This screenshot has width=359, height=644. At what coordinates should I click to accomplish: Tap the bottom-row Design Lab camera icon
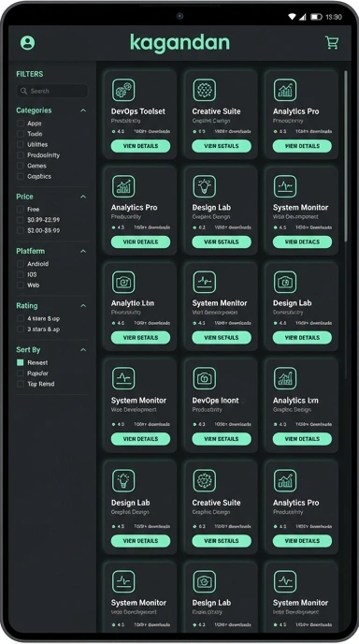(205, 581)
